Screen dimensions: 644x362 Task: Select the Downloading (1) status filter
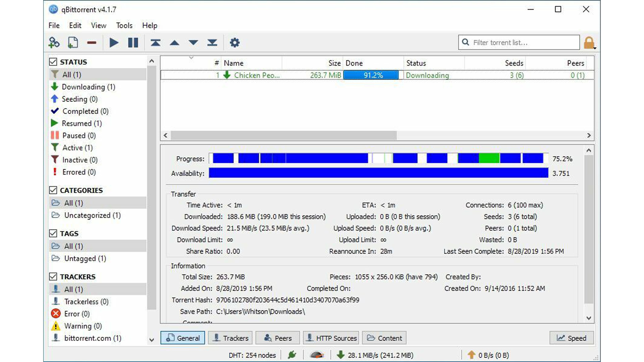(98, 87)
